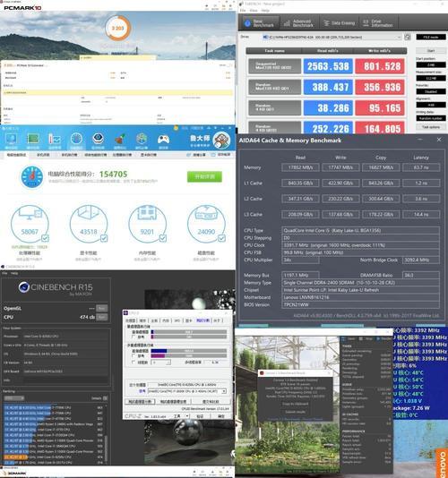Click the Sequential read result 2563.538
This screenshot has width=448, height=478.
328,66
